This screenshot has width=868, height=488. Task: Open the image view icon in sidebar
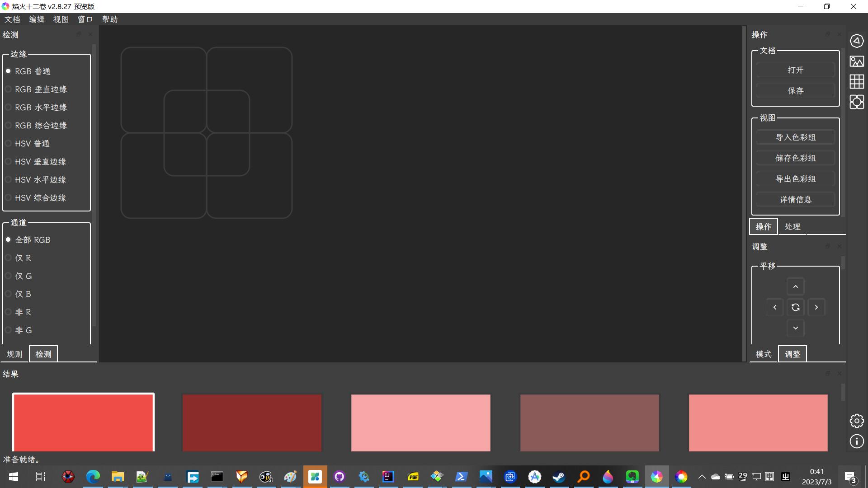856,61
